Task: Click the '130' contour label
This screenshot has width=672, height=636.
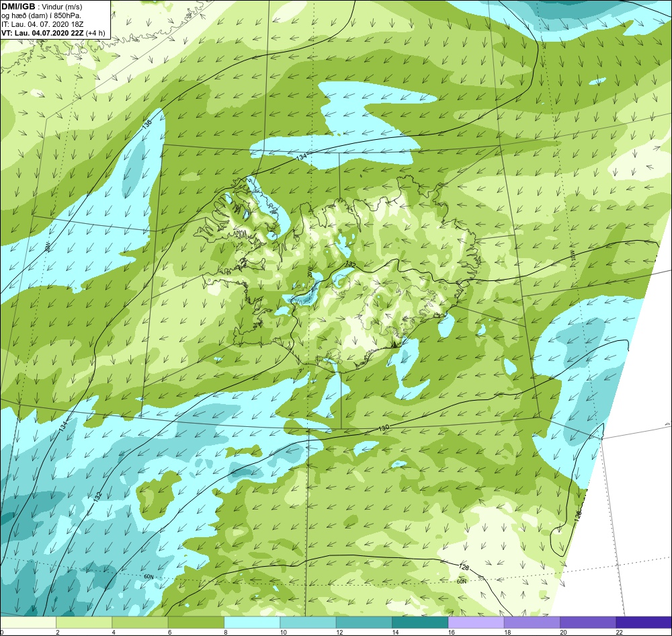Action: (x=384, y=428)
